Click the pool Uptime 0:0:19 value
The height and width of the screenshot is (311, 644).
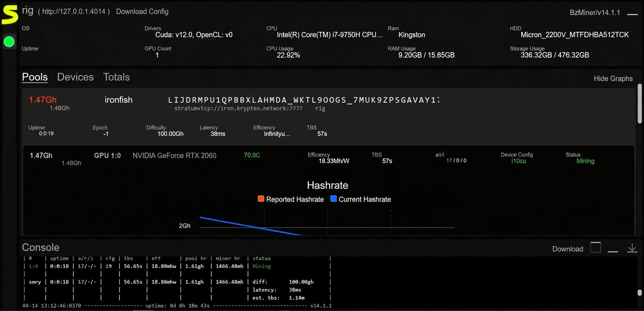pos(46,133)
